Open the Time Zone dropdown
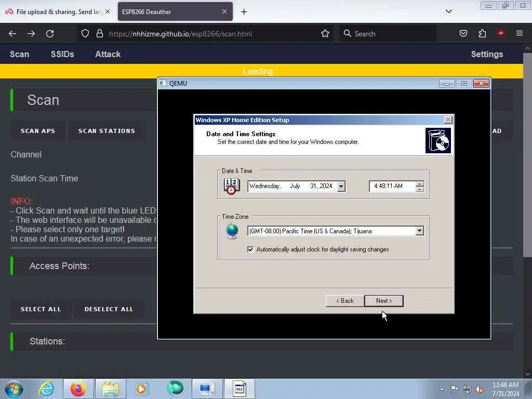532x399 pixels. pos(420,231)
